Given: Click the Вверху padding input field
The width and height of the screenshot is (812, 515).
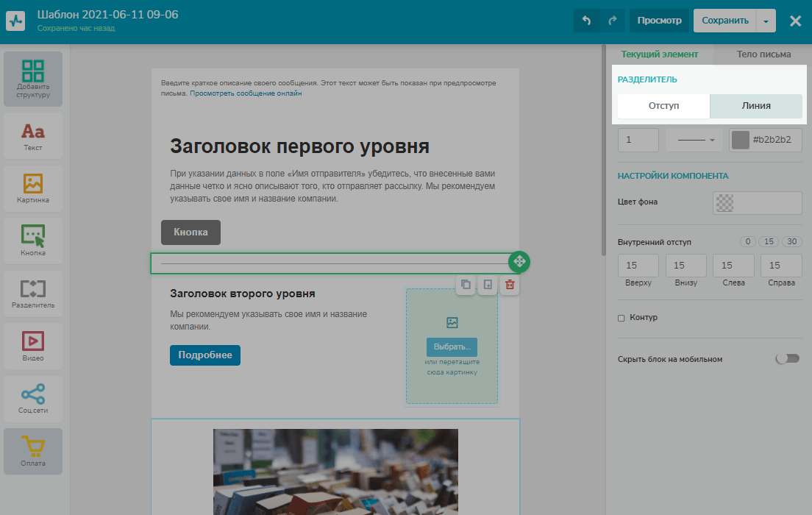Looking at the screenshot, I should pos(632,266).
